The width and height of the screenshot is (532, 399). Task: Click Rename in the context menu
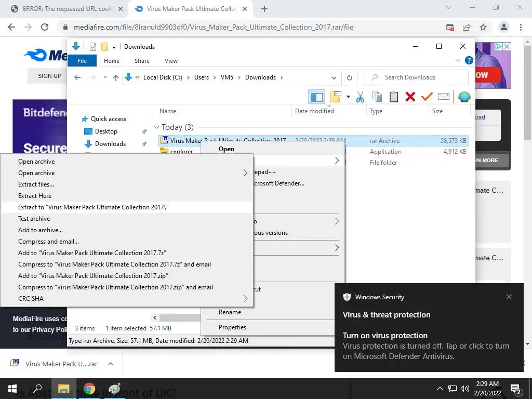(x=230, y=312)
